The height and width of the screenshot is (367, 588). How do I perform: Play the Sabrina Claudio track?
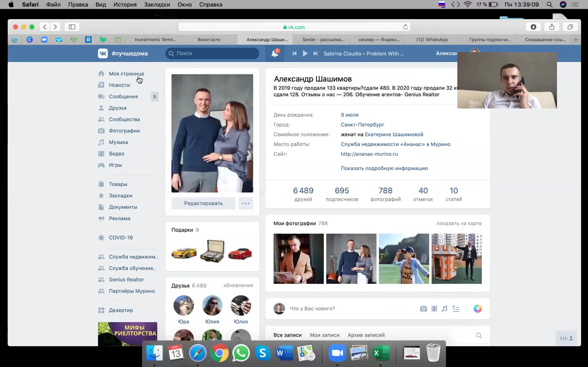(x=305, y=53)
